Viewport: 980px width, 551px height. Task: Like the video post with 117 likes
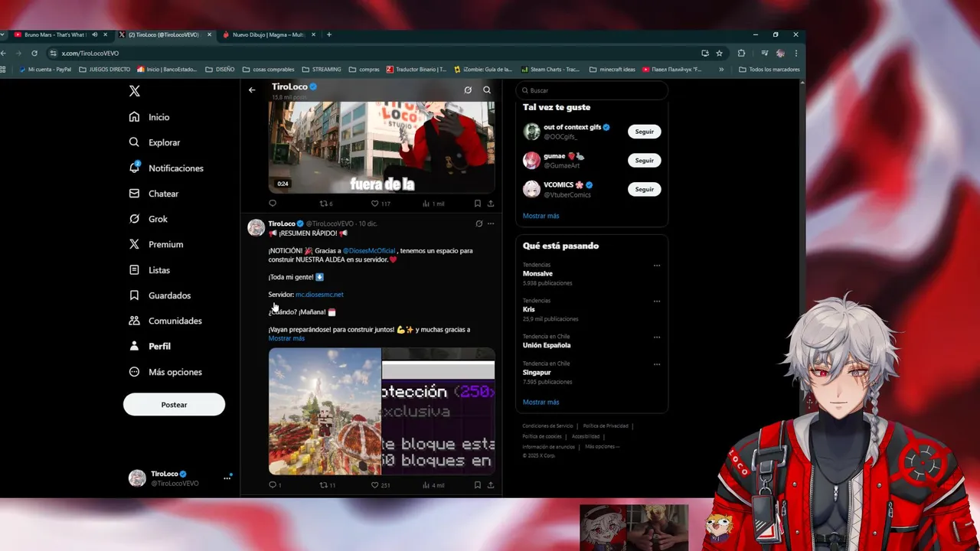click(x=381, y=204)
